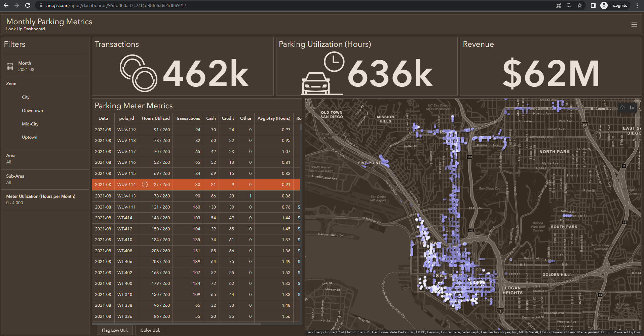The height and width of the screenshot is (336, 644).
Task: Open the dashboard hamburger menu
Action: click(634, 24)
